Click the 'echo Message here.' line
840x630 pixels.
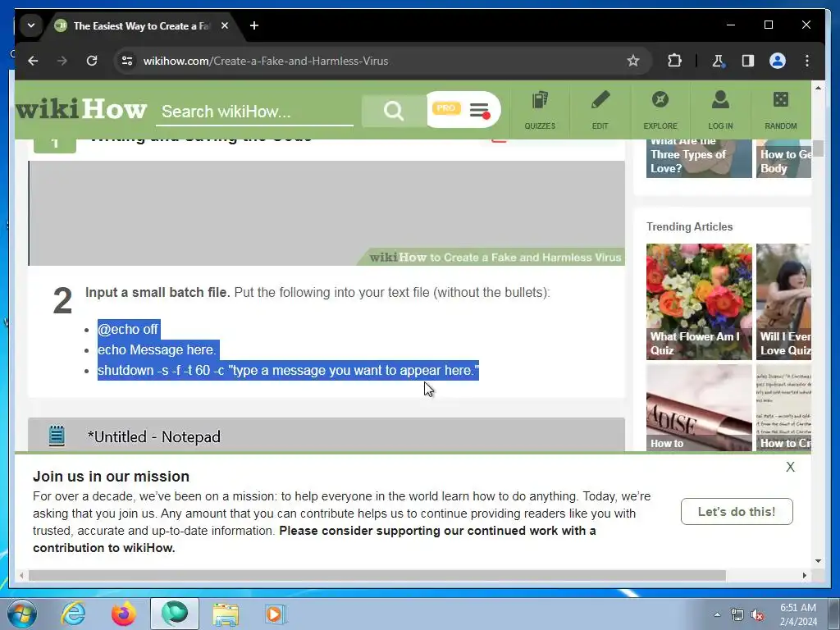click(157, 349)
